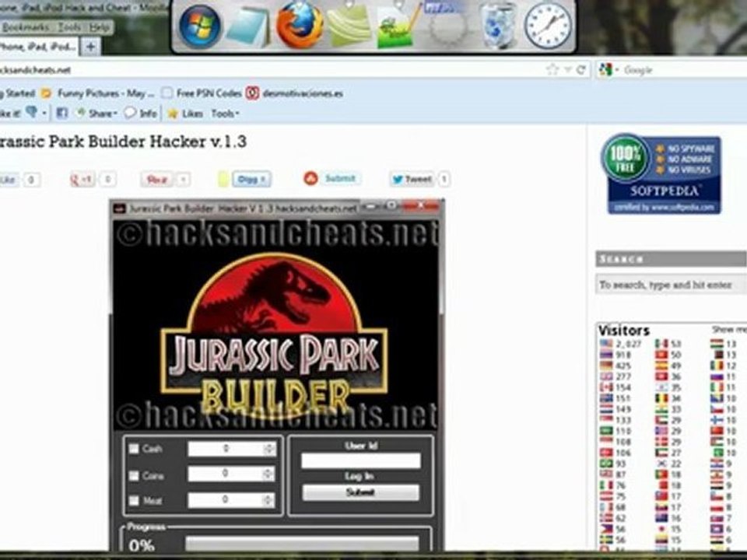Click the Jurassic Park Builder Hacker v.1.3 heading
This screenshot has width=747, height=560.
click(x=124, y=142)
